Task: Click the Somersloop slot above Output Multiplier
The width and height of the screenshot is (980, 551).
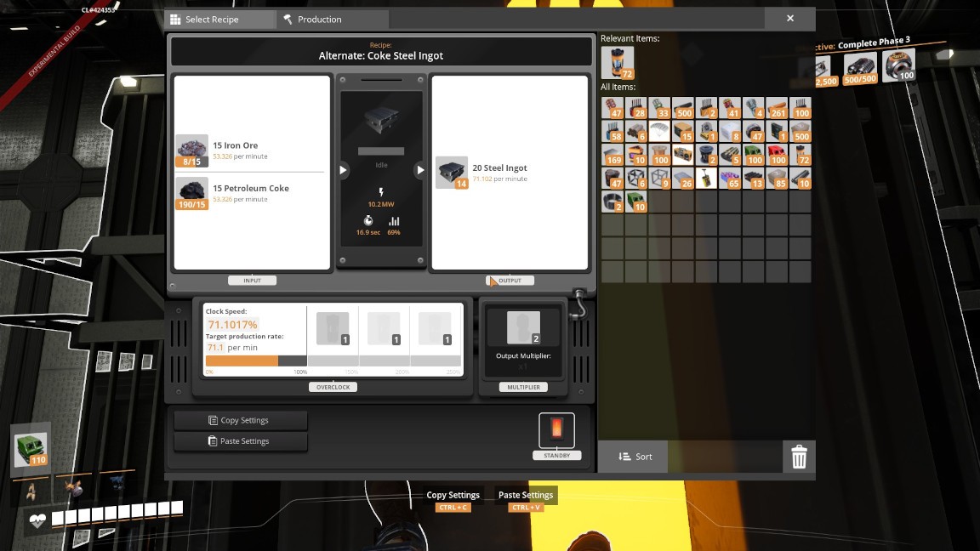Action: (524, 328)
